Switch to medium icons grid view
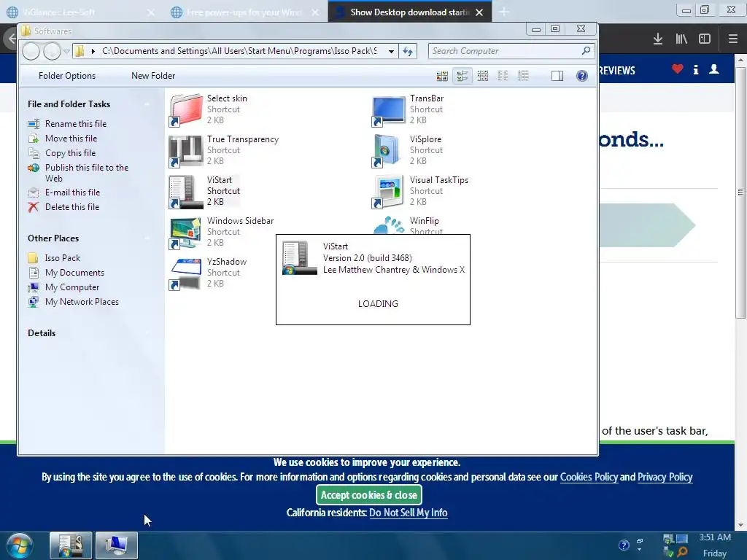747x560 pixels. click(483, 76)
